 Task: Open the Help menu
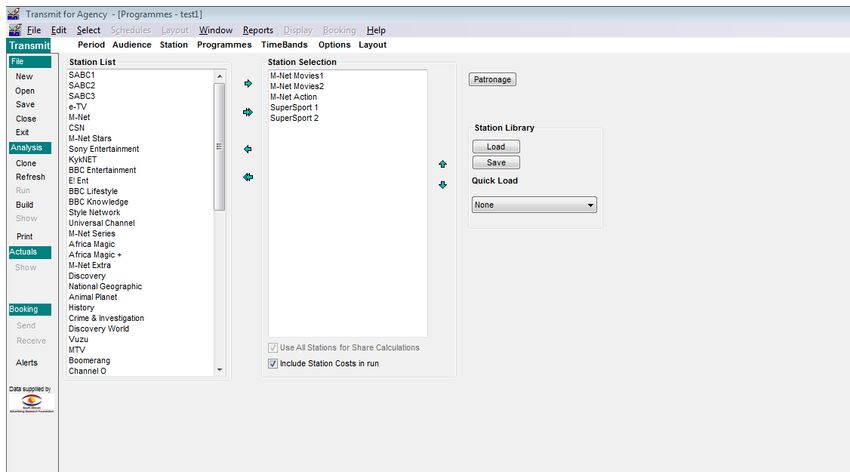coord(376,30)
